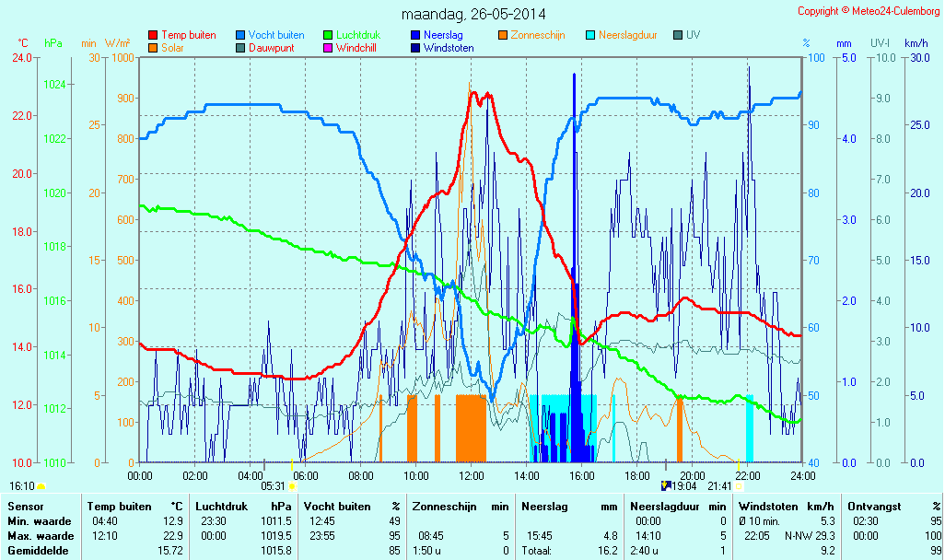945x560 pixels.
Task: Click the date title maandag, 26-05-2014
Action: point(473,14)
